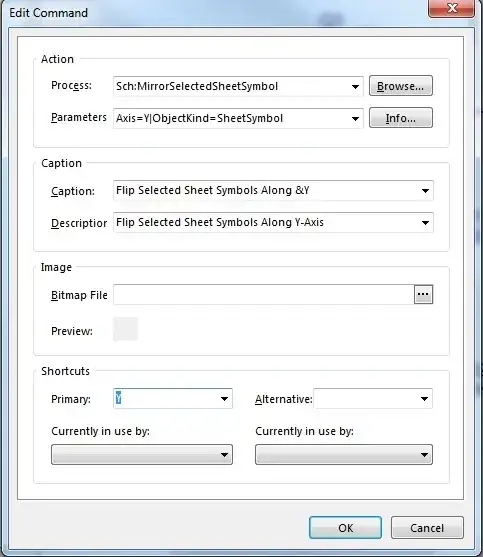The image size is (483, 557).
Task: Open the Process dropdown arrow
Action: tap(355, 86)
